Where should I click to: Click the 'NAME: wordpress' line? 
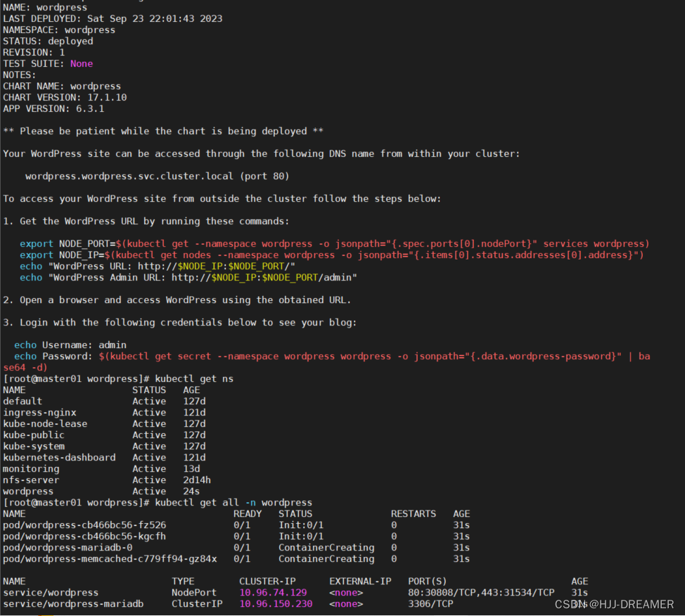click(x=45, y=8)
